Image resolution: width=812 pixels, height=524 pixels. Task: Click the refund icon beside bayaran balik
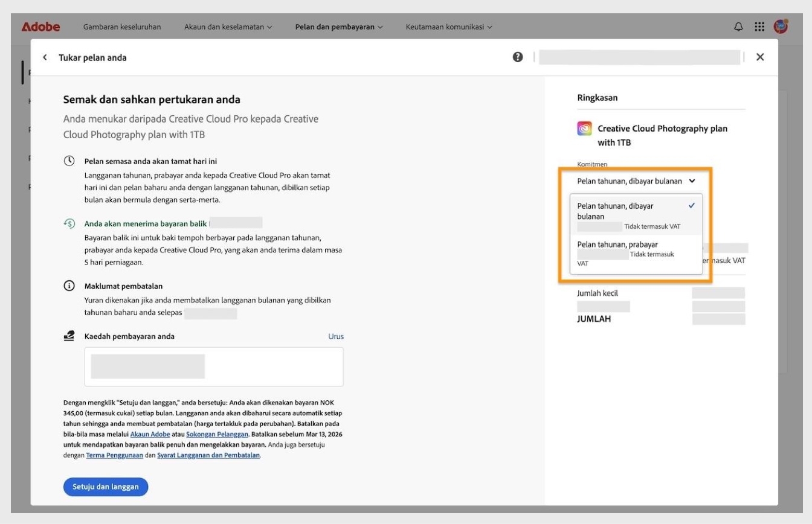(69, 223)
